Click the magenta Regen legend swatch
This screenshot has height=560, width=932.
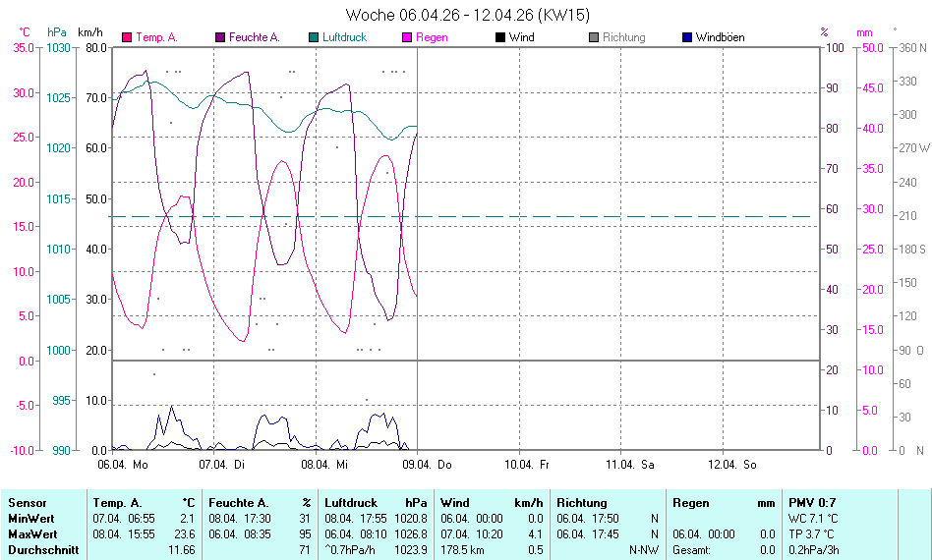407,37
